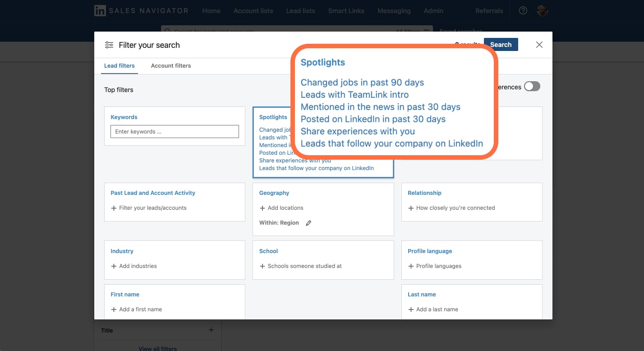The image size is (644, 351).
Task: Switch to the Lead filters tab
Action: pyautogui.click(x=120, y=66)
